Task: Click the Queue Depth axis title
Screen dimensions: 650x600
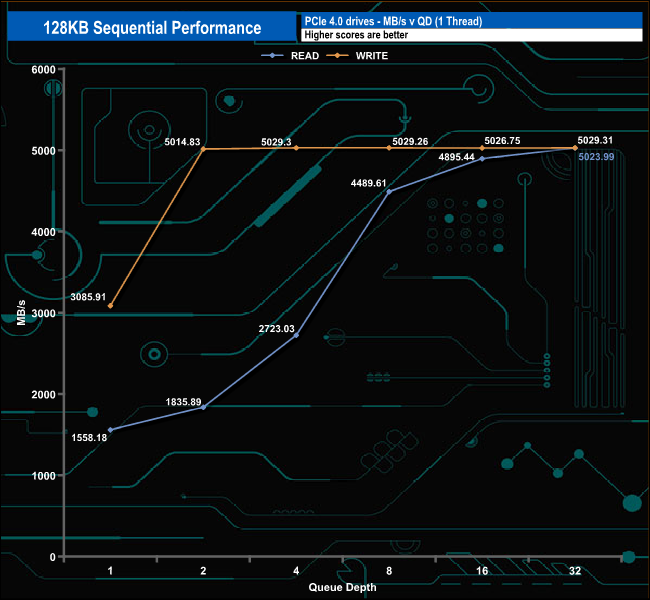Action: pos(342,588)
